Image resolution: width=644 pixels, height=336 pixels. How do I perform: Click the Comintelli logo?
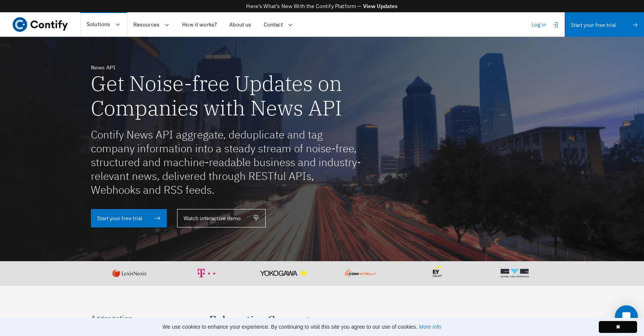[x=360, y=273]
